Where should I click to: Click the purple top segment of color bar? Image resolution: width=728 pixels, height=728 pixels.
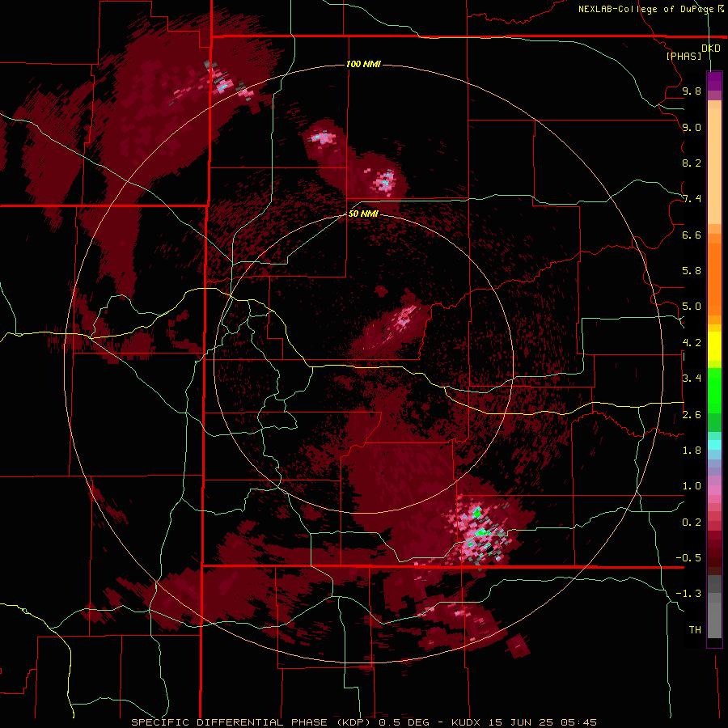click(x=714, y=81)
